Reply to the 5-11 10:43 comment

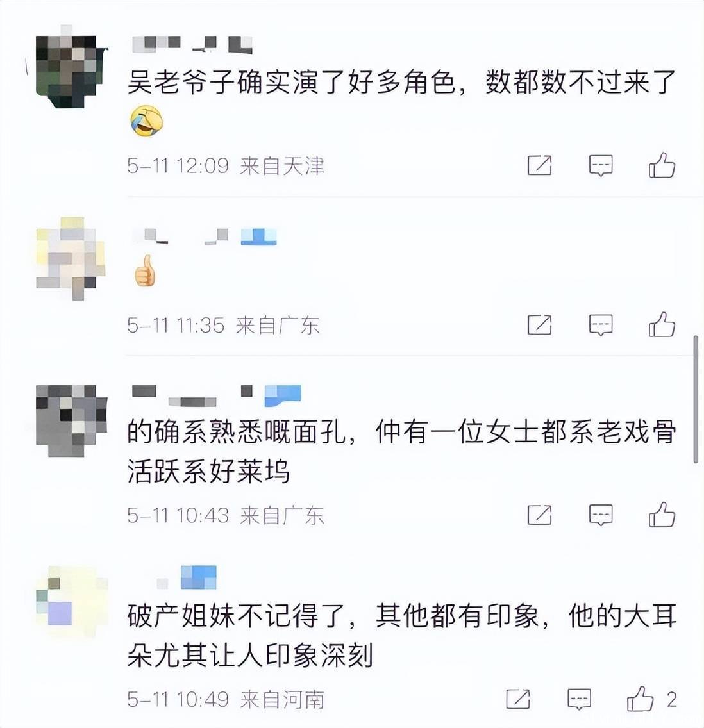600,515
